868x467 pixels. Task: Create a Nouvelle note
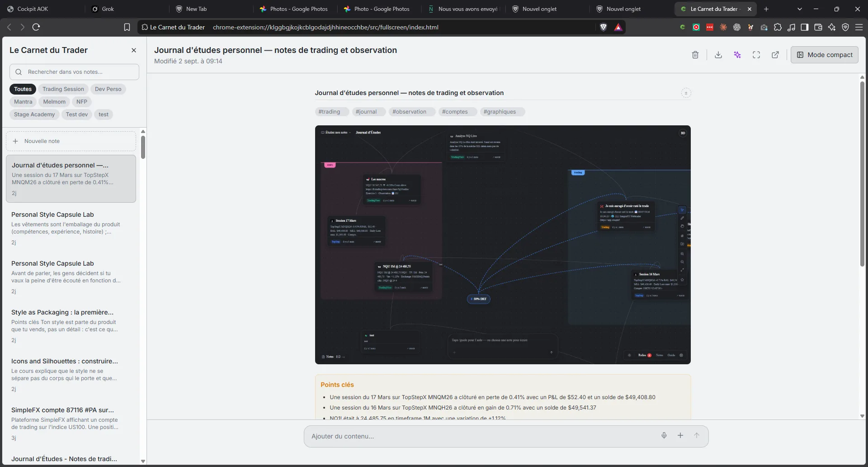pyautogui.click(x=71, y=141)
